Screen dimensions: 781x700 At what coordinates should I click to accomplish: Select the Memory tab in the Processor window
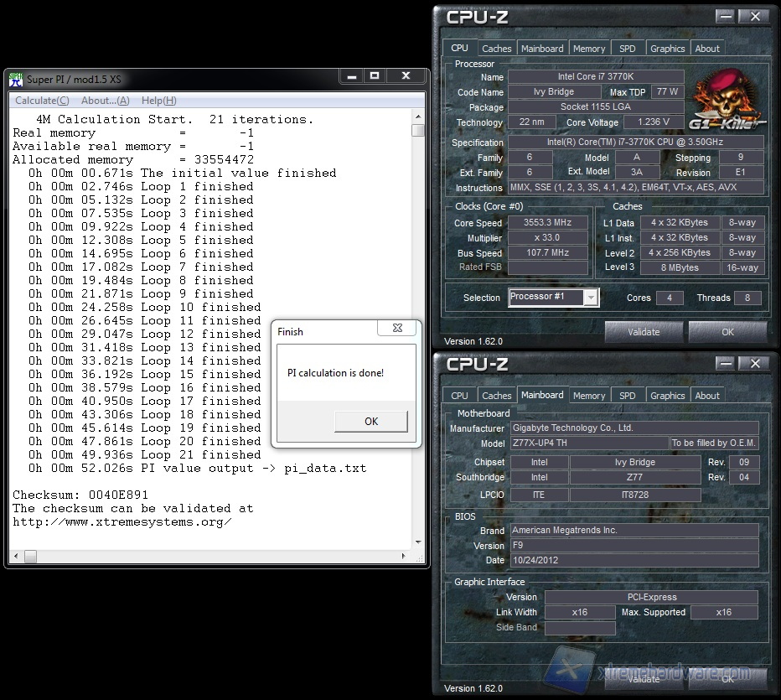(x=589, y=49)
